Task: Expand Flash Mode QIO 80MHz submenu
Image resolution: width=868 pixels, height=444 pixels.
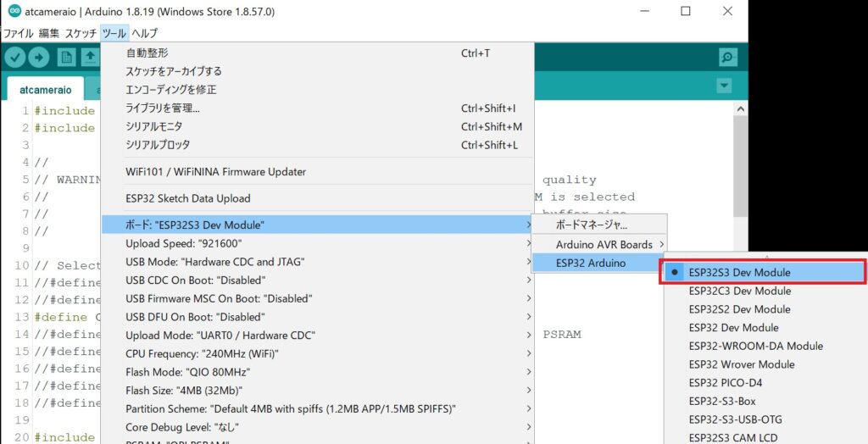Action: (317, 372)
